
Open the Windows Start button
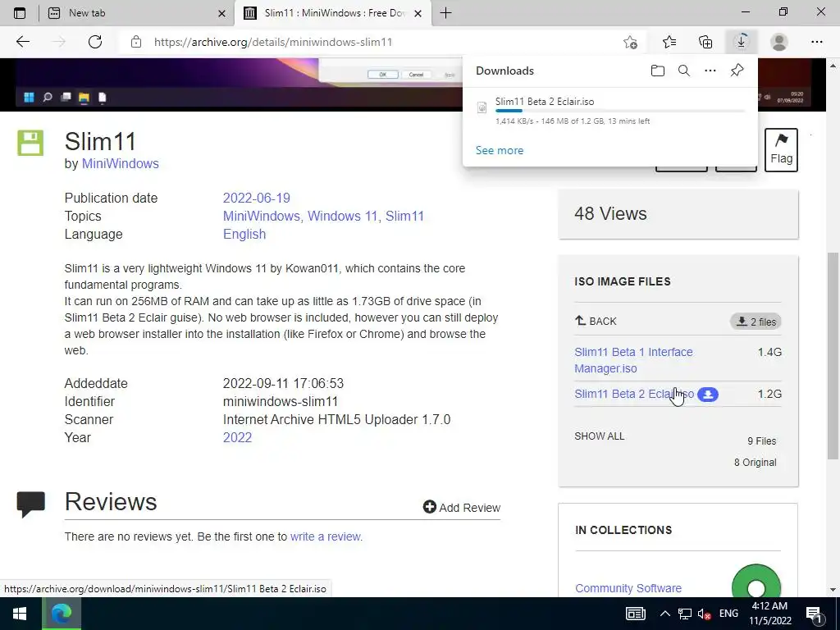[21, 614]
